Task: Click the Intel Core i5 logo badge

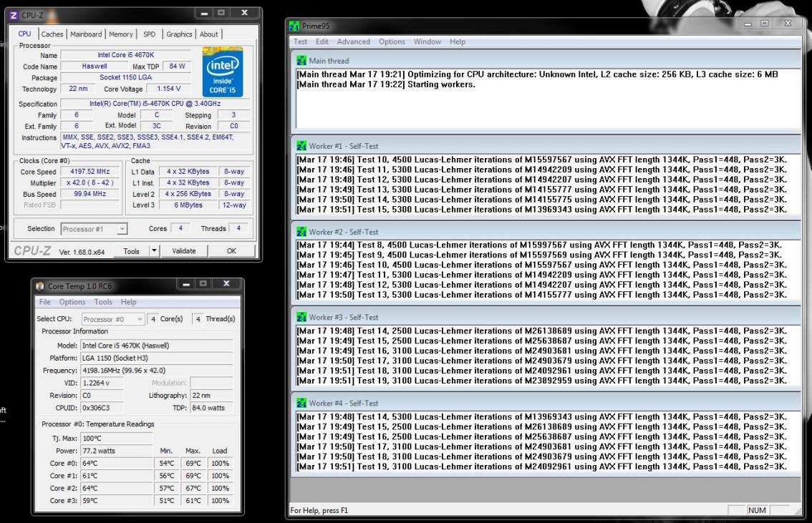Action: coord(223,72)
